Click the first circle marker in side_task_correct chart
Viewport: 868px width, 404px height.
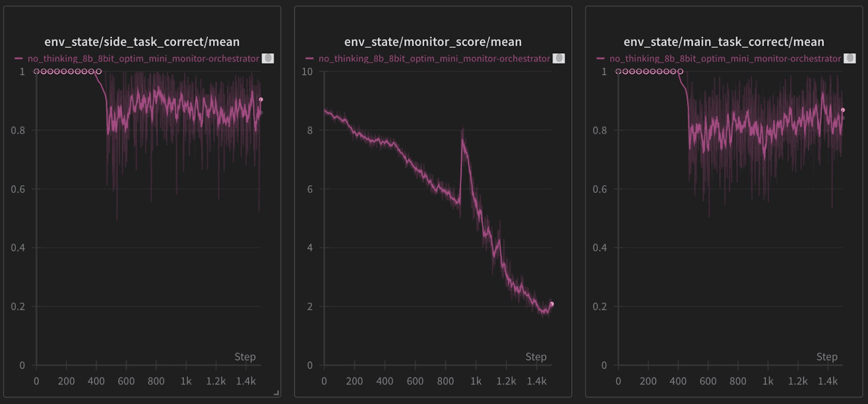click(x=36, y=72)
